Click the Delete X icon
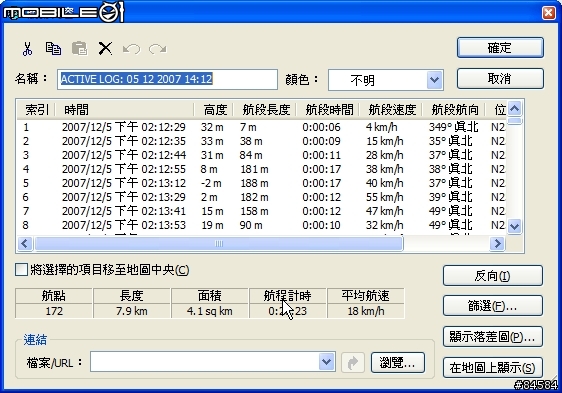Image resolution: width=562 pixels, height=393 pixels. tap(105, 48)
